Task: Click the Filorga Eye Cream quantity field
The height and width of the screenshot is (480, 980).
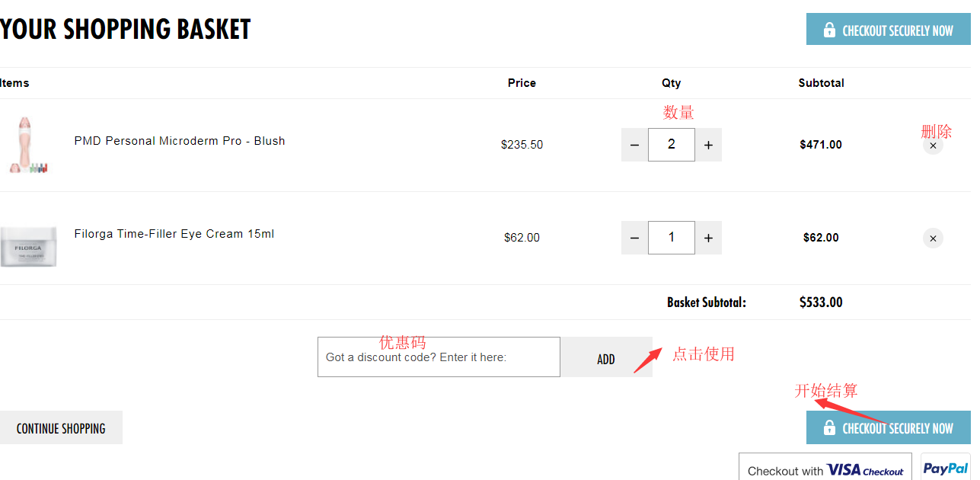Action: [x=671, y=238]
